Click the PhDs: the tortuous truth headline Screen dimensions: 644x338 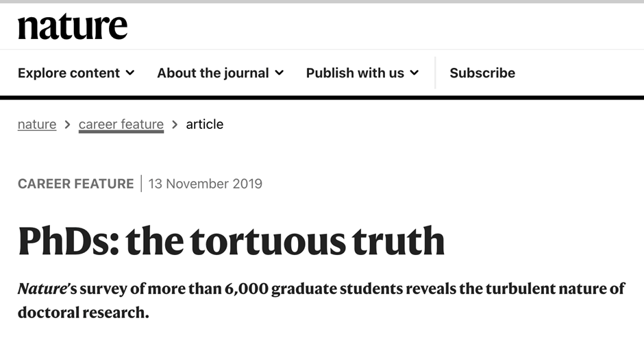click(x=232, y=241)
